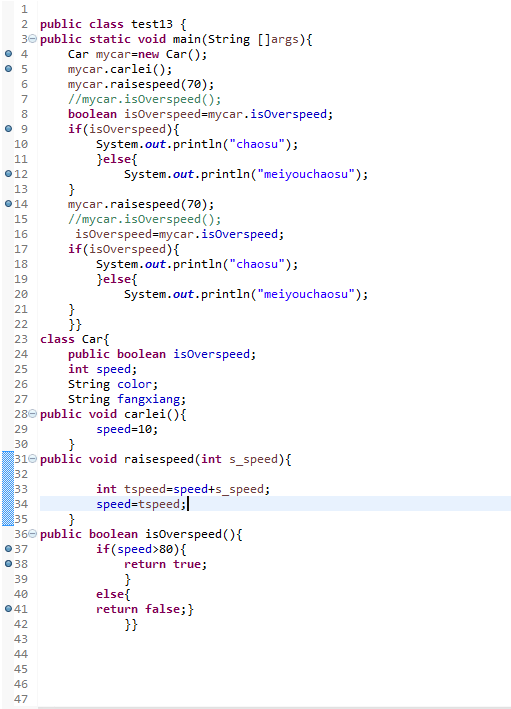Click 'Car mycar=new Car();' on line 4
Screen dimensions: 511x709
137,54
